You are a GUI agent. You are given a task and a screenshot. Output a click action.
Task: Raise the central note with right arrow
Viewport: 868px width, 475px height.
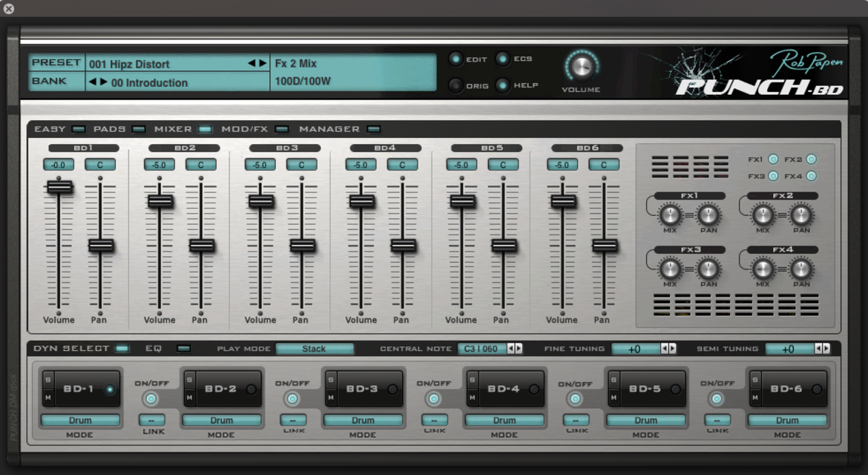(519, 348)
